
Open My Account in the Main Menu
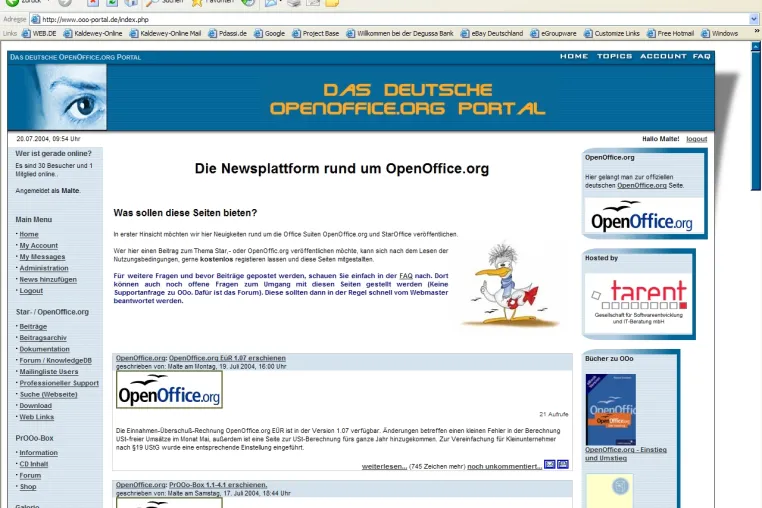(x=38, y=245)
